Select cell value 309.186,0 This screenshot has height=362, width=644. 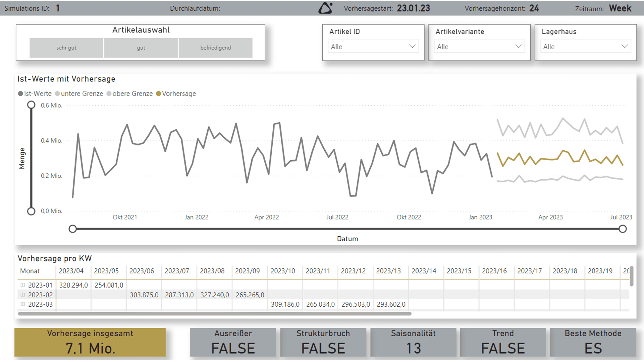pyautogui.click(x=285, y=304)
